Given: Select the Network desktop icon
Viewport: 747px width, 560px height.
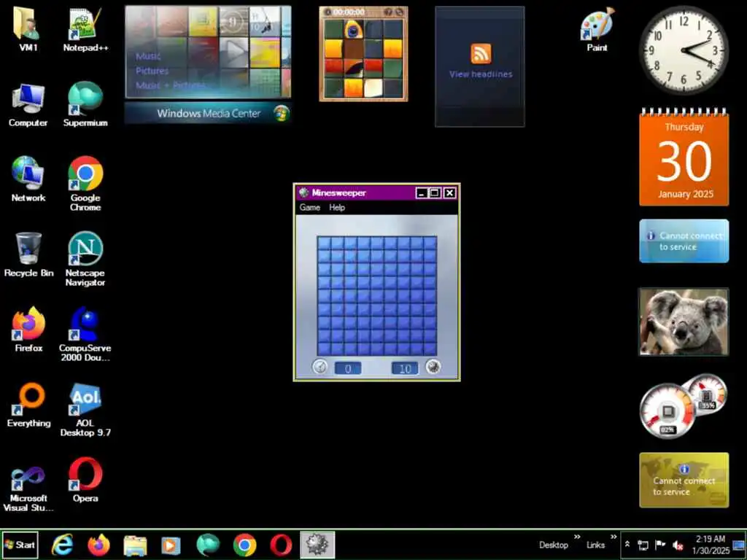Looking at the screenshot, I should coord(28,179).
